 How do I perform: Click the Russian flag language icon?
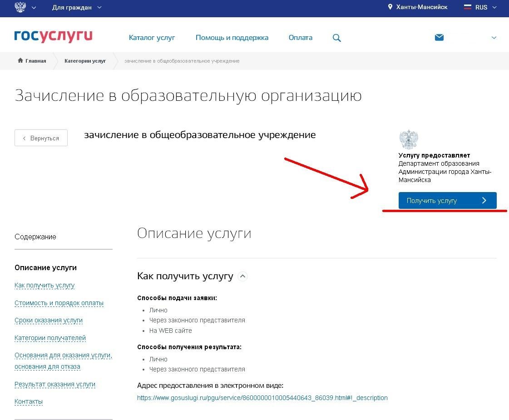coord(467,7)
